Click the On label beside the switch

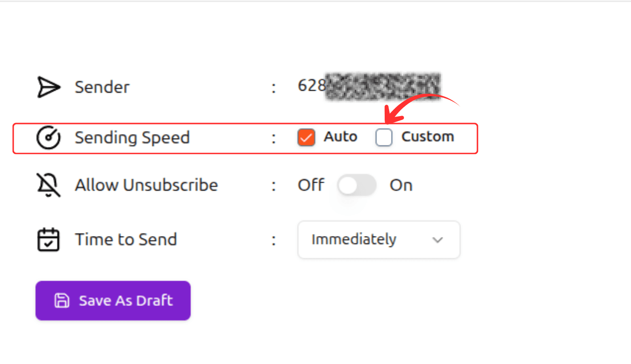coord(401,185)
